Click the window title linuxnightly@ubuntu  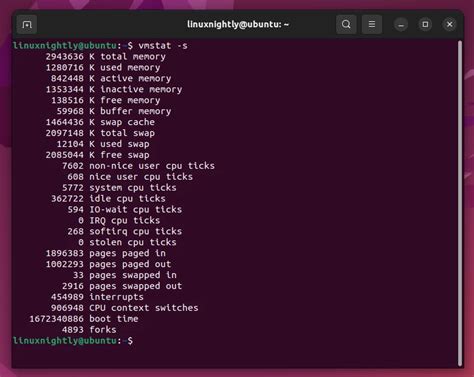tap(238, 24)
